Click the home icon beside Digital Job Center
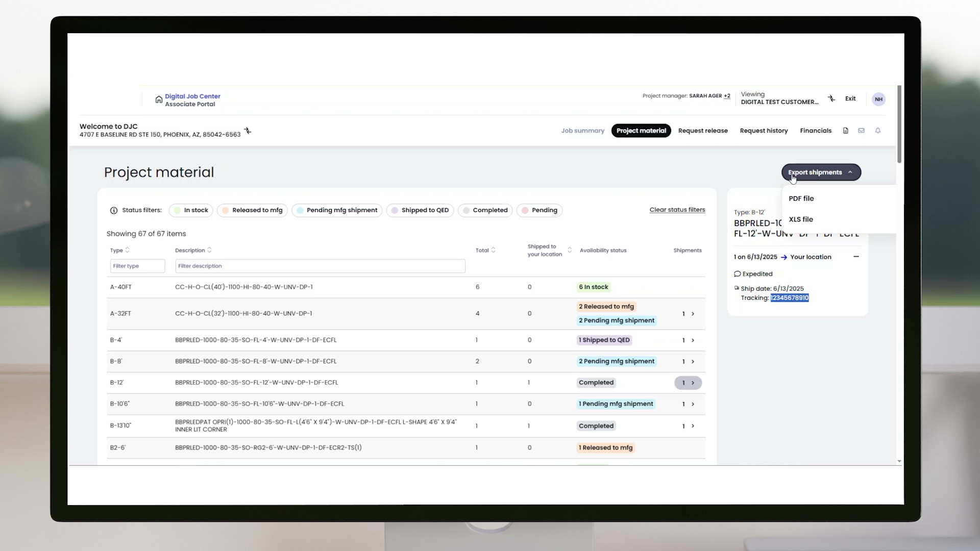Screen dimensions: 980x551 [x=158, y=99]
